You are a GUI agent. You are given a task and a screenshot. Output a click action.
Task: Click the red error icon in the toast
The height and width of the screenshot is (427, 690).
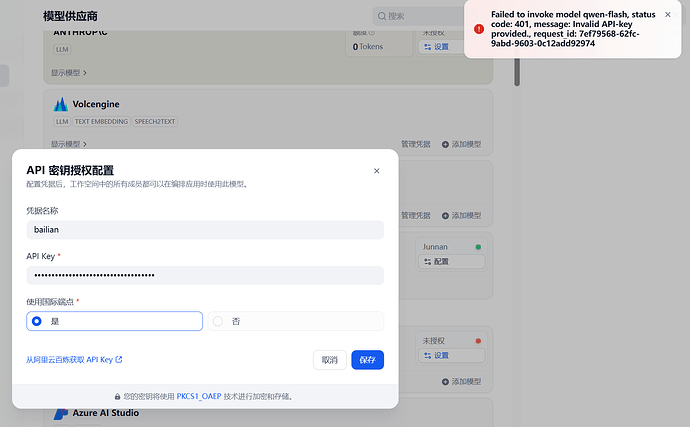point(479,29)
